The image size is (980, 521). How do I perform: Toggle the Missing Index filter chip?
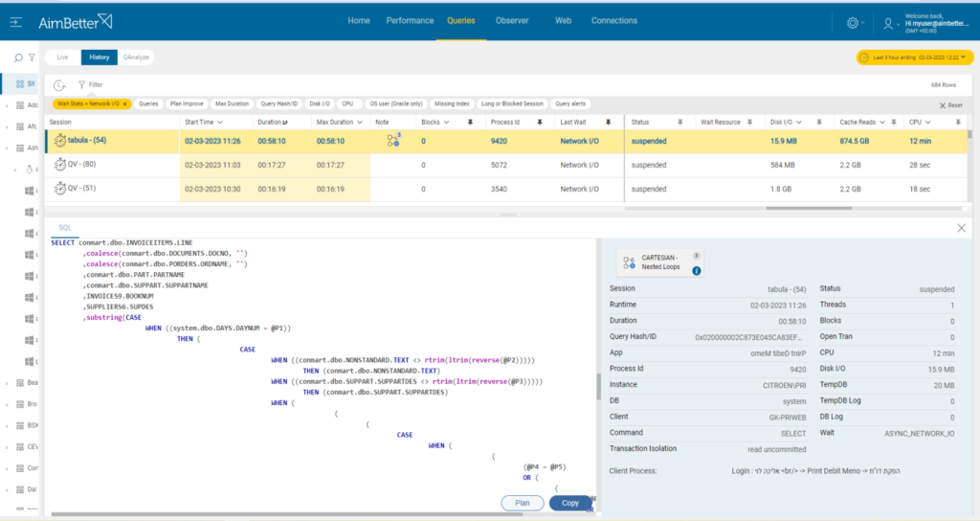(x=452, y=103)
